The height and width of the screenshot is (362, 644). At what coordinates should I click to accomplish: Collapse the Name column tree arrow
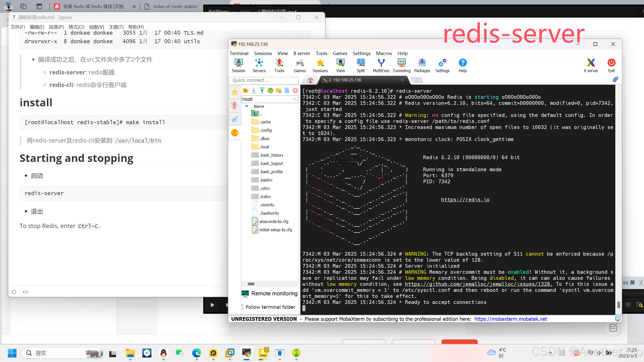(x=247, y=106)
